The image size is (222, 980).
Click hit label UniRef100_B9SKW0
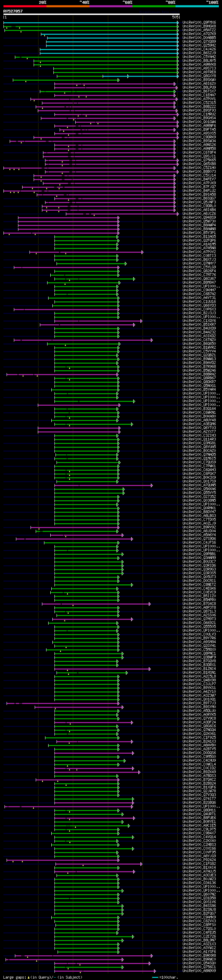(199, 80)
